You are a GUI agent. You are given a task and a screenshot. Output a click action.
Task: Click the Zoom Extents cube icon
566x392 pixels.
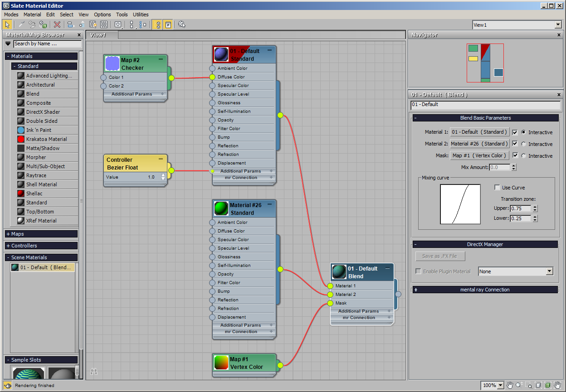(x=538, y=385)
